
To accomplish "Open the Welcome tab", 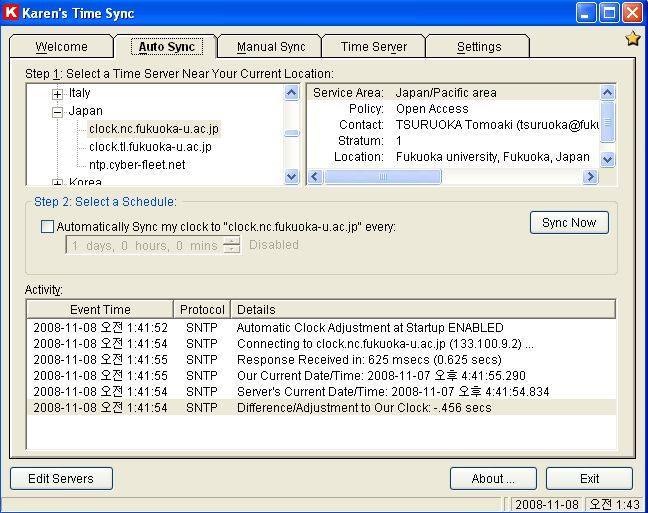I will (61, 47).
